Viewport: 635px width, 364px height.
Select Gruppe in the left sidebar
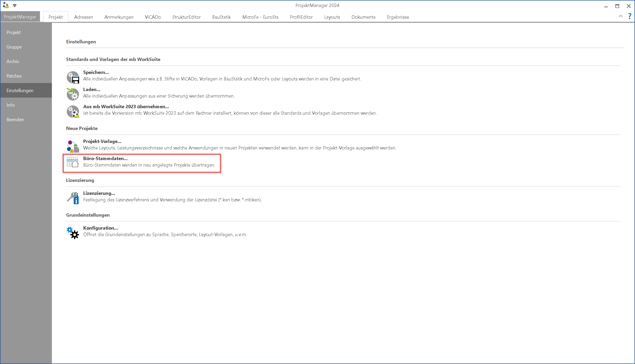[x=26, y=47]
